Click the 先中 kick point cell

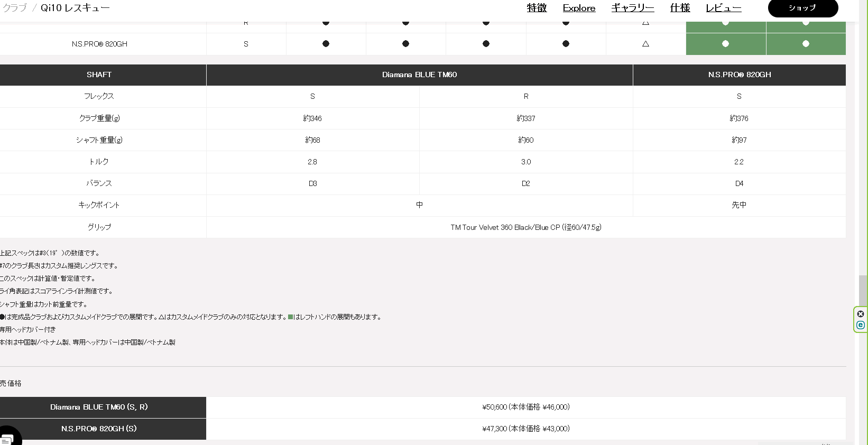point(739,205)
